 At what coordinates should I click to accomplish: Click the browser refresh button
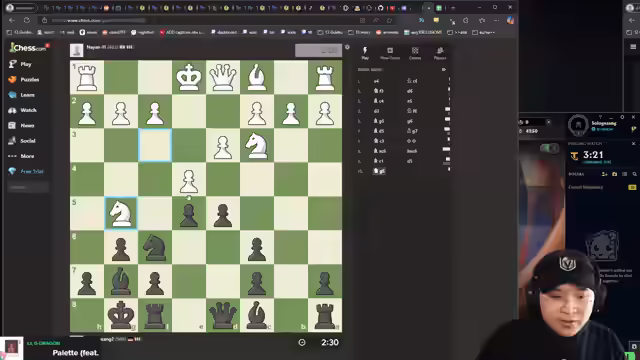click(x=27, y=20)
